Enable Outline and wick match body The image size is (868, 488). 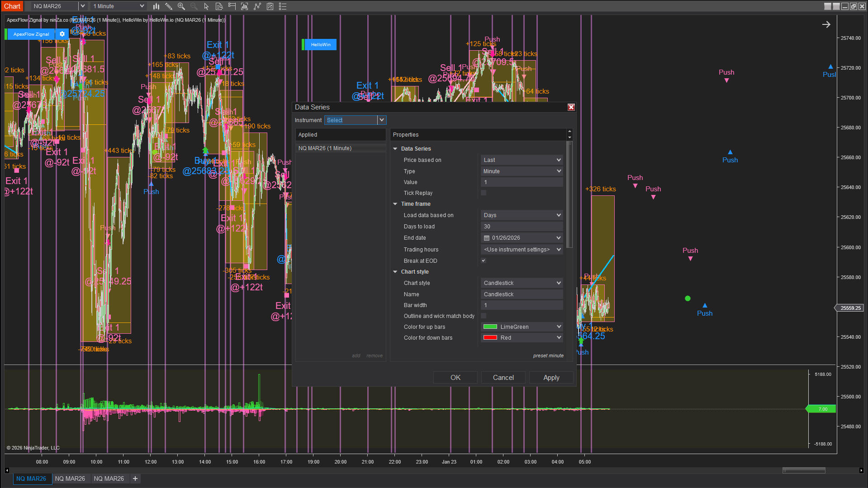[x=484, y=316]
